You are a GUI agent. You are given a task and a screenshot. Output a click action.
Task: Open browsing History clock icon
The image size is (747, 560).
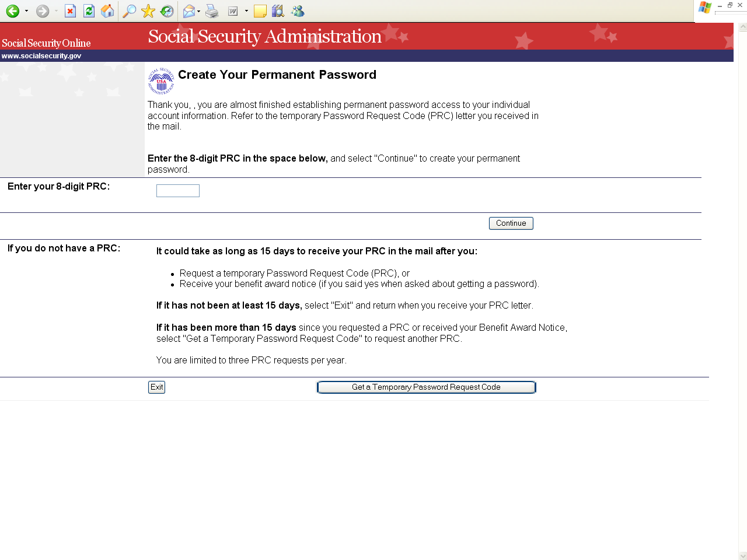[x=167, y=11]
